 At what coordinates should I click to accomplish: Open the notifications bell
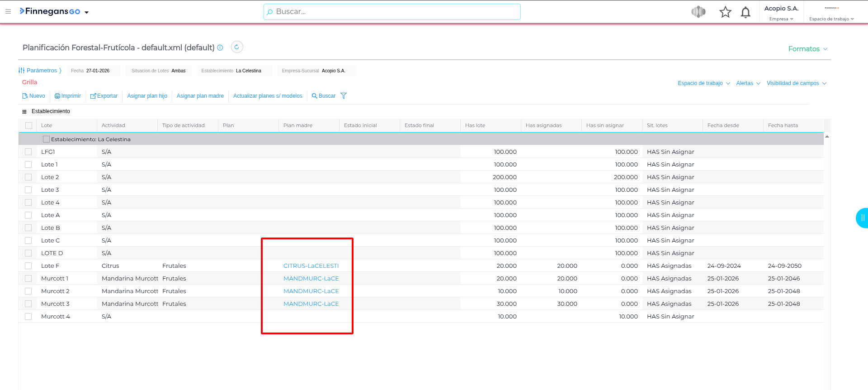tap(745, 12)
